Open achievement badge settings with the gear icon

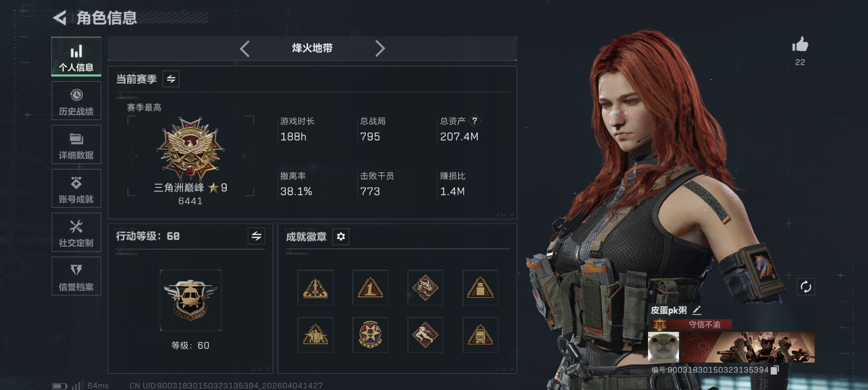pos(341,236)
